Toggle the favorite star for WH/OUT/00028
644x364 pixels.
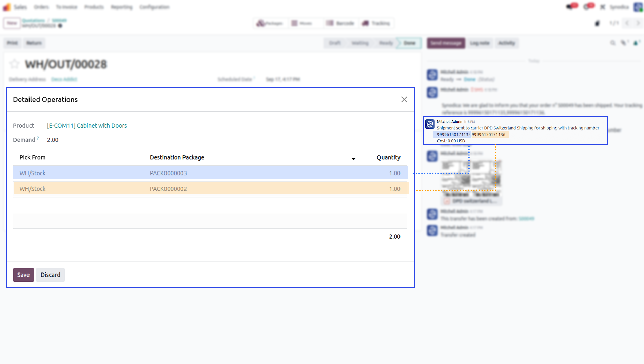(15, 64)
